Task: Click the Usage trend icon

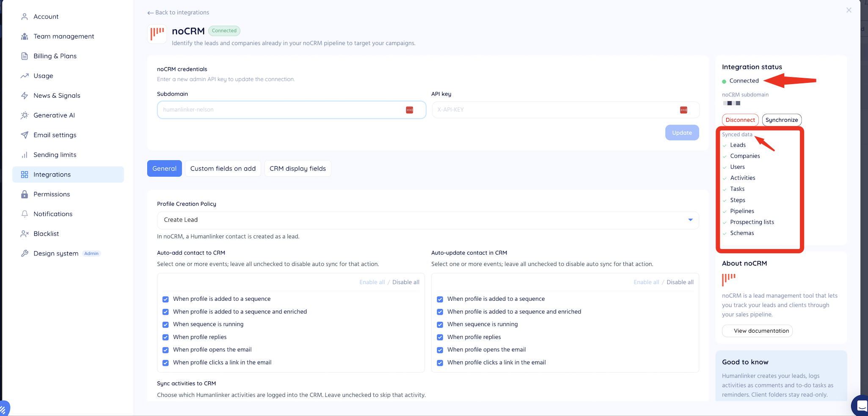Action: click(x=25, y=76)
